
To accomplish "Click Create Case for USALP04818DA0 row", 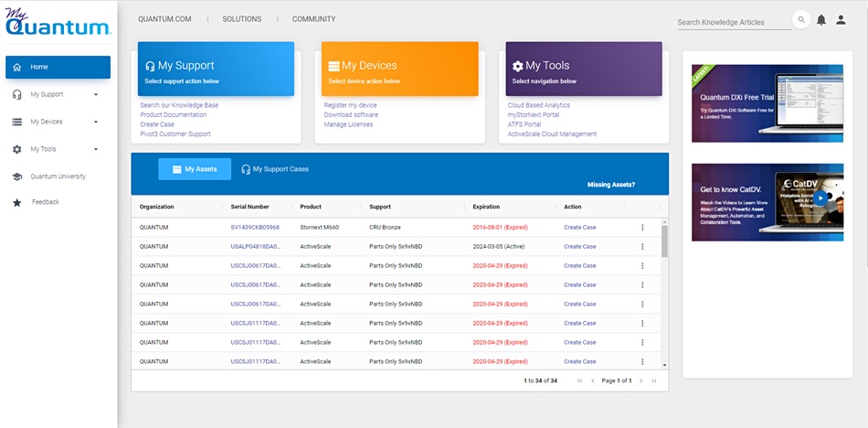I will tap(580, 247).
